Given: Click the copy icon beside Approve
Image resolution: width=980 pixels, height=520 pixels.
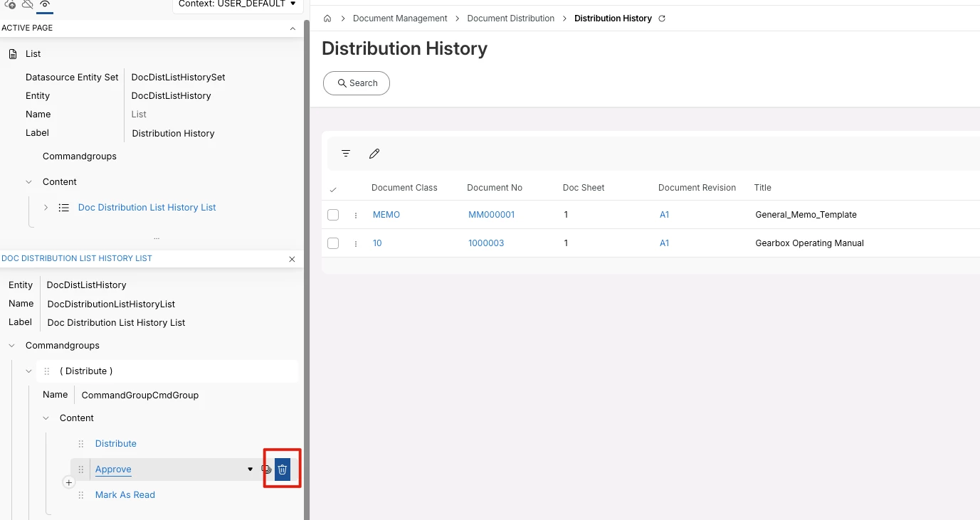Looking at the screenshot, I should click(x=266, y=469).
